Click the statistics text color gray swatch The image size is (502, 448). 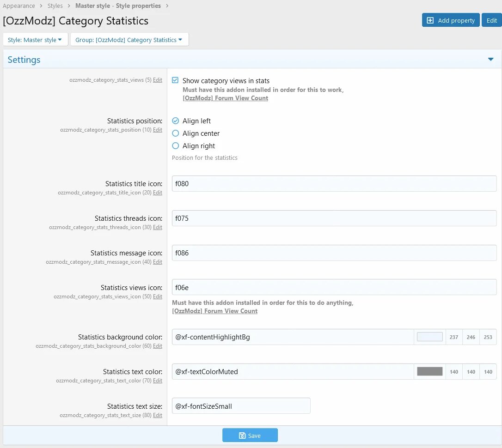(429, 372)
